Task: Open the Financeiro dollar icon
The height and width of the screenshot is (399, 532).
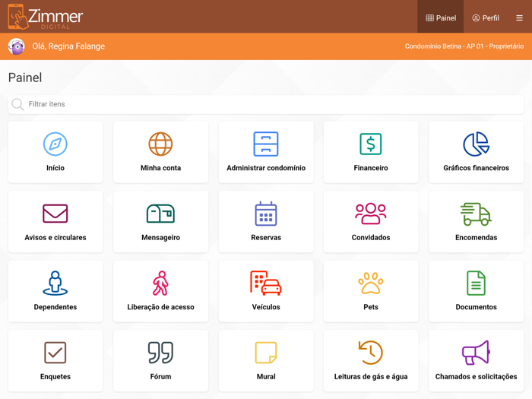Action: click(x=371, y=144)
